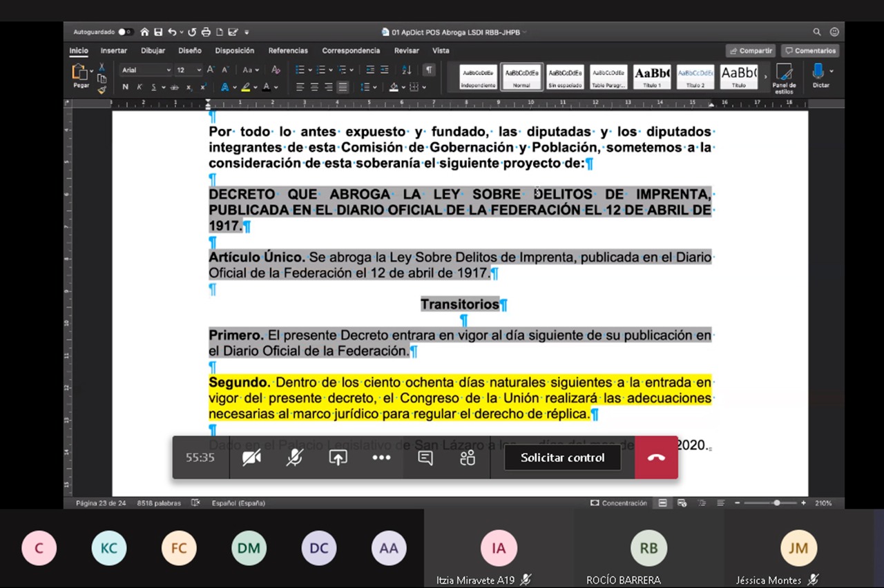The height and width of the screenshot is (588, 884).
Task: Open the meeting chat panel
Action: (425, 458)
